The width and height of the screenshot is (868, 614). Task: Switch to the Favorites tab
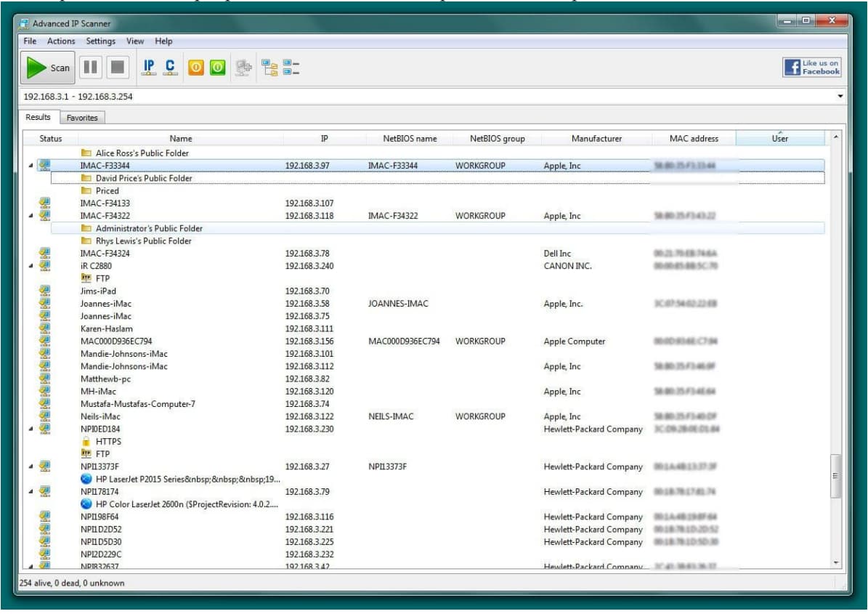(81, 117)
